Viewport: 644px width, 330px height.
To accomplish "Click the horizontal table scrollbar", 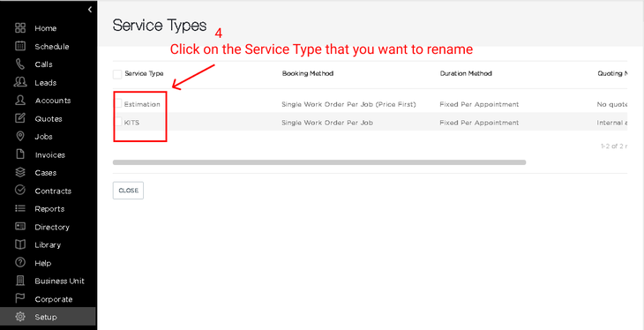I will [319, 162].
